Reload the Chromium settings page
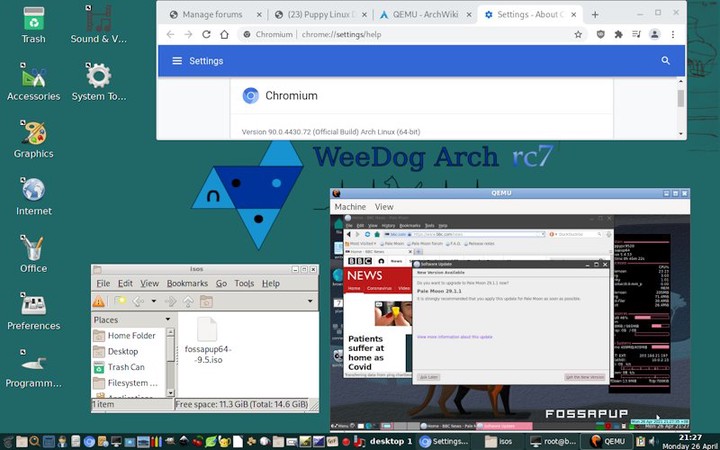The width and height of the screenshot is (720, 450). 206,34
